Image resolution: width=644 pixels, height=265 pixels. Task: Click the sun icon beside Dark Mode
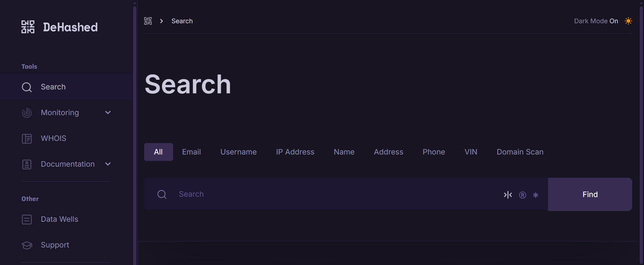pyautogui.click(x=628, y=21)
